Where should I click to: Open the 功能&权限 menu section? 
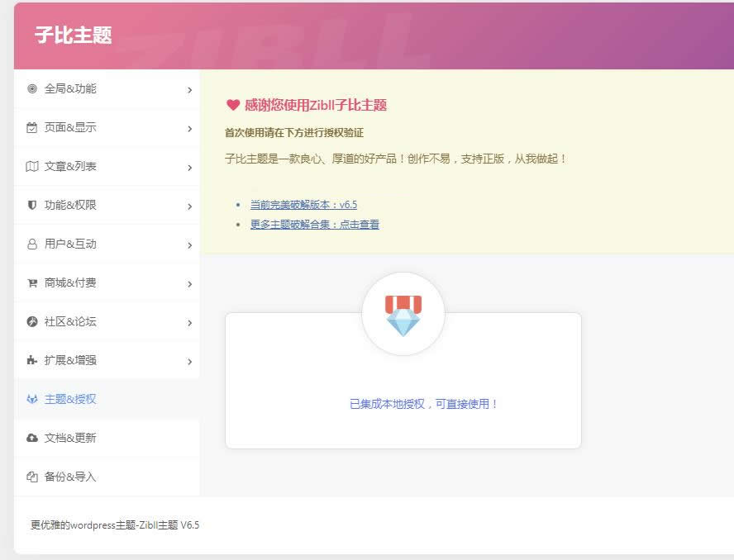tap(107, 206)
